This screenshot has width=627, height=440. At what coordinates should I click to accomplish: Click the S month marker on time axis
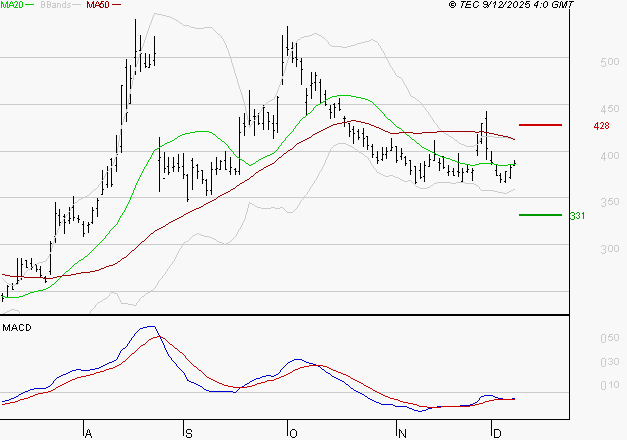tap(189, 434)
